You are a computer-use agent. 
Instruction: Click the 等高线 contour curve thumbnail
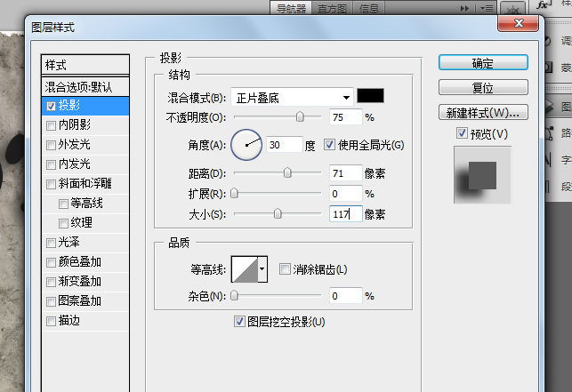point(245,269)
